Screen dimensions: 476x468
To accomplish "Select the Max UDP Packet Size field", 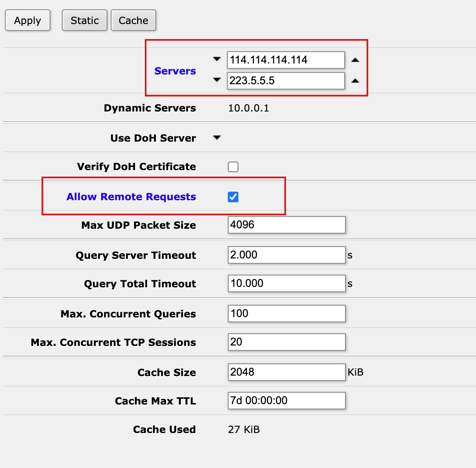I will tap(286, 225).
